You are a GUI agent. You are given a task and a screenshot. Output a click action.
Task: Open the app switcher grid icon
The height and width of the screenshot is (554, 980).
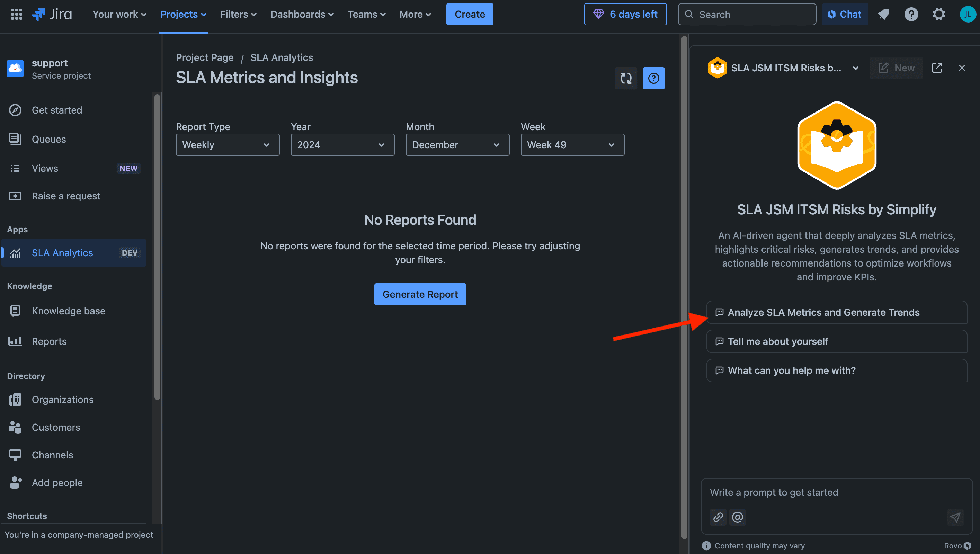point(16,15)
